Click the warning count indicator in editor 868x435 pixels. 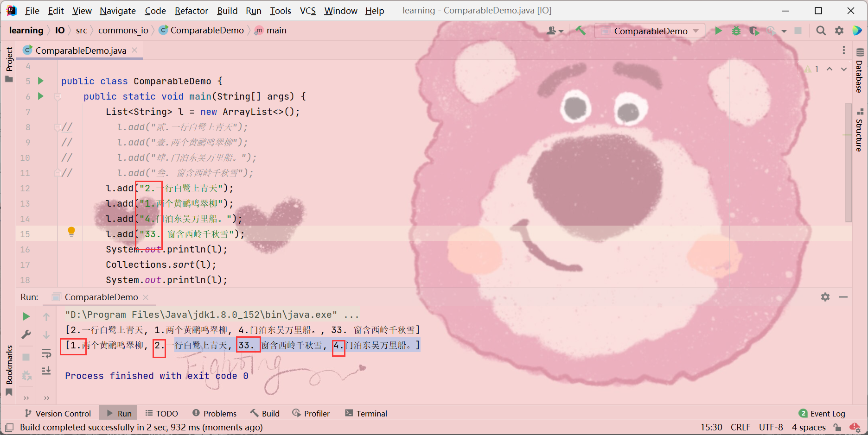(x=812, y=69)
